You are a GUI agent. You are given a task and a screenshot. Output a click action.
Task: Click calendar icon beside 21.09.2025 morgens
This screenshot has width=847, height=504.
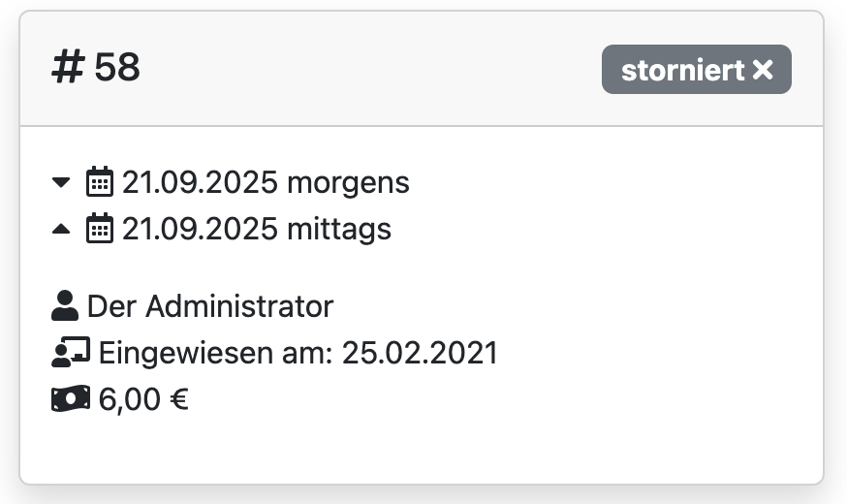(100, 181)
